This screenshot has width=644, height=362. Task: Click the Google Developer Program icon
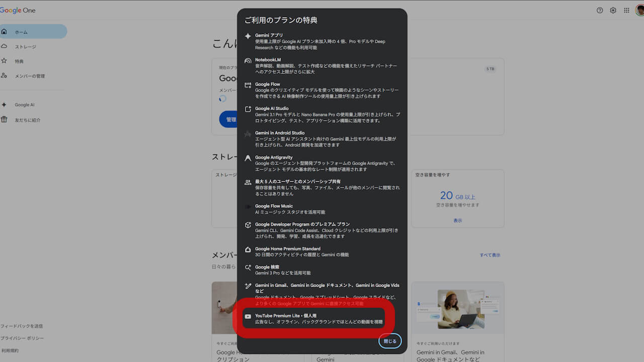point(248,225)
